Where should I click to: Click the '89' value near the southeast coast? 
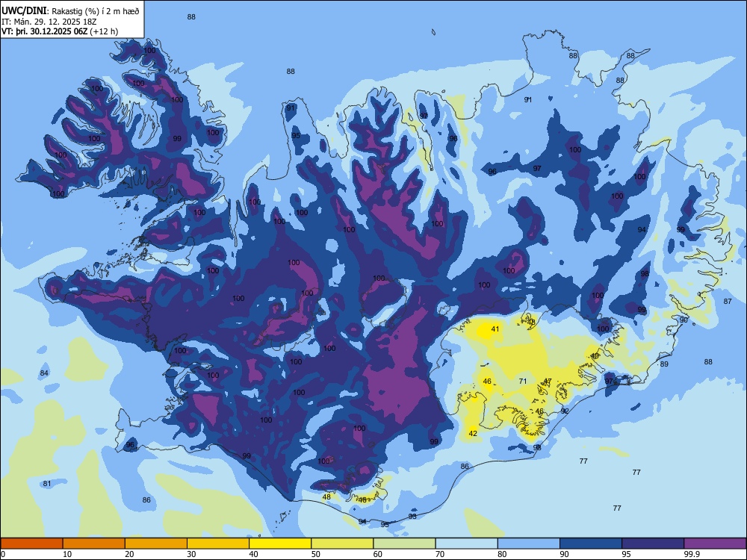[x=664, y=364]
